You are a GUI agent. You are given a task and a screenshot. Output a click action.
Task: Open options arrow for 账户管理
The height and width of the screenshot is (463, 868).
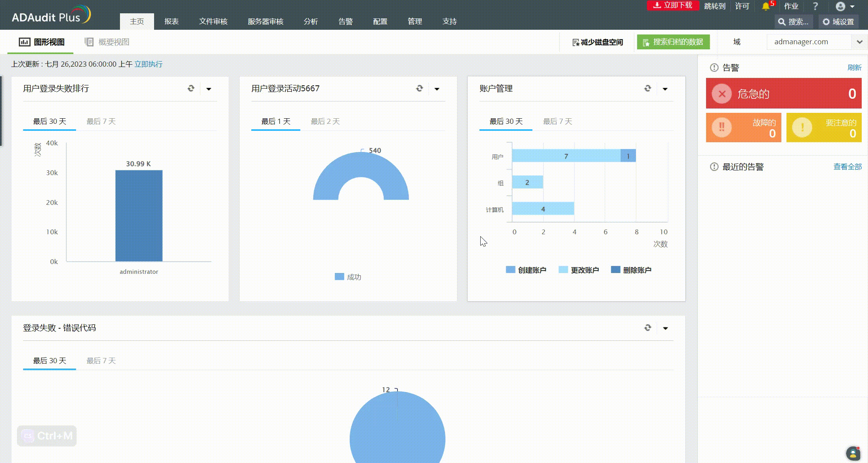coord(665,89)
